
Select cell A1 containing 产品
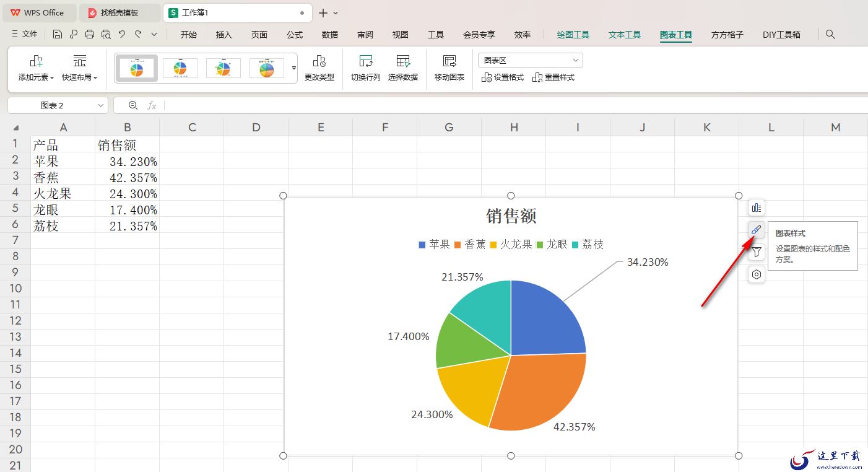pyautogui.click(x=63, y=145)
